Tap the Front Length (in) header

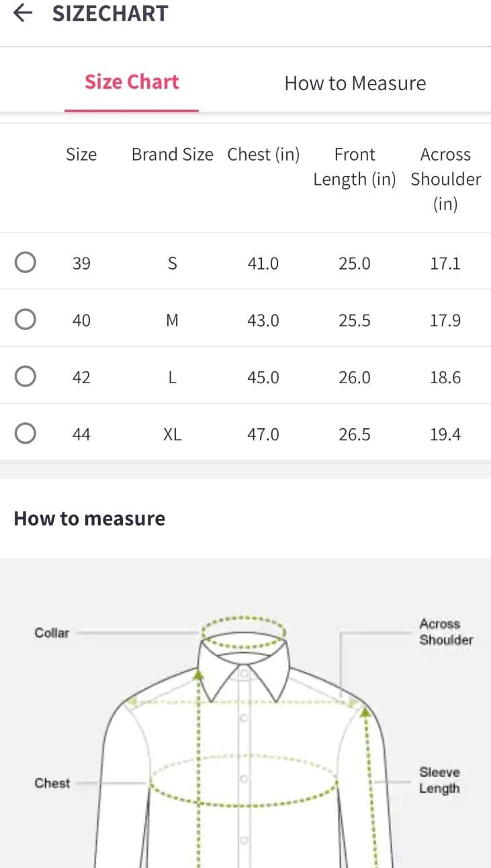pos(355,167)
